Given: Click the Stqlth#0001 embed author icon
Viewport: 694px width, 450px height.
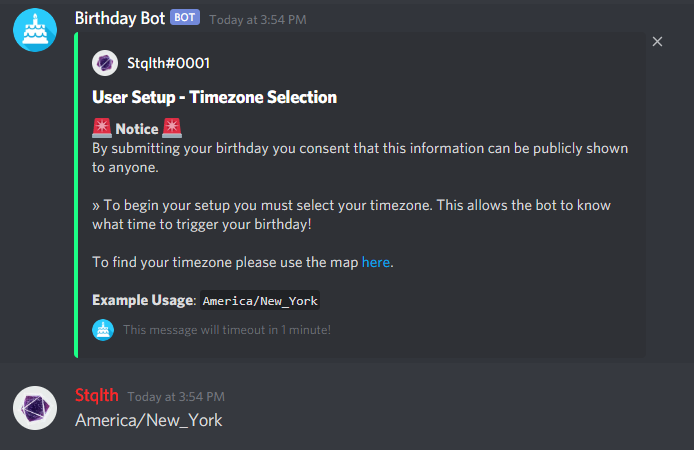Looking at the screenshot, I should click(104, 64).
